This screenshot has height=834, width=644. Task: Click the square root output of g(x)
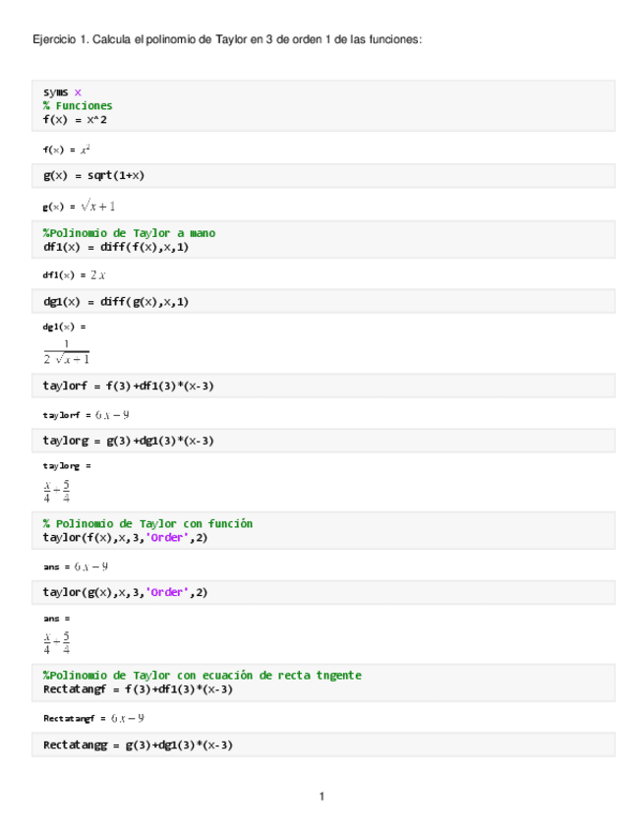[98, 207]
